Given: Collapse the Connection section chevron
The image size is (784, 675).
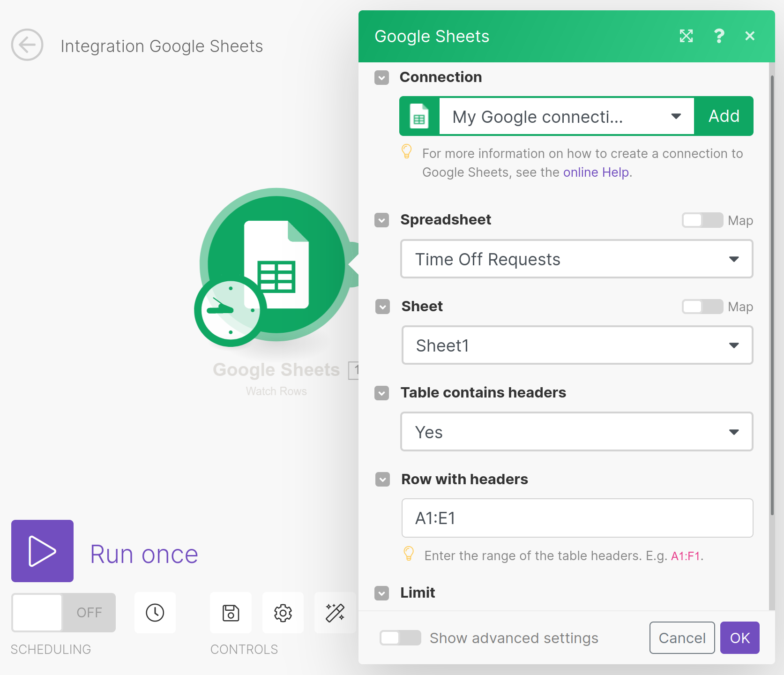Looking at the screenshot, I should [382, 77].
